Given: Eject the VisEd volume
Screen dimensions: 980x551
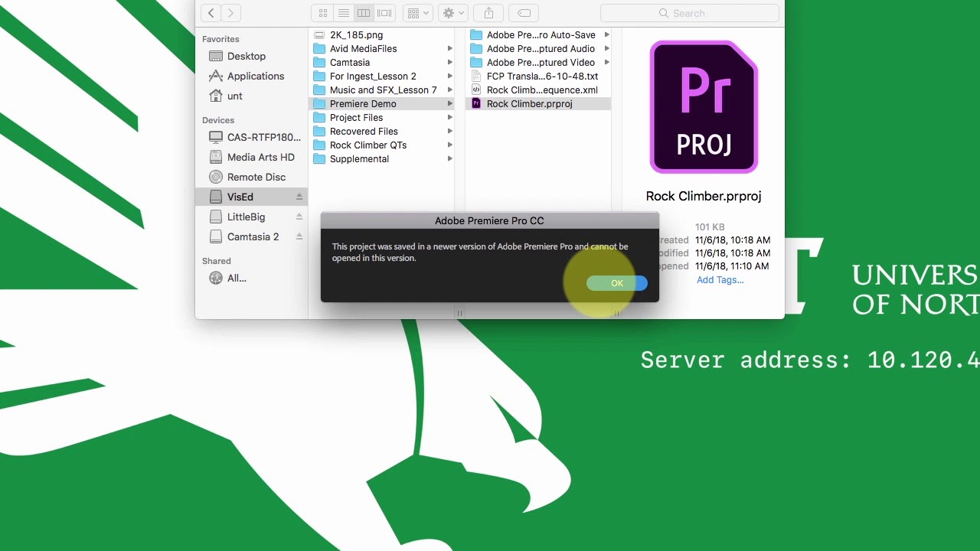Looking at the screenshot, I should 299,197.
